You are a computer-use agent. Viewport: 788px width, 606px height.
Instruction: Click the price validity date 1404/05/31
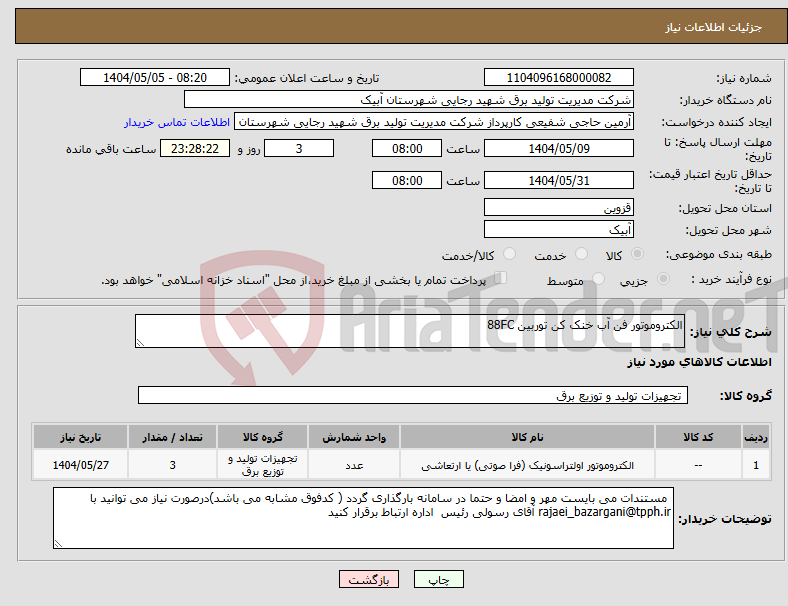click(x=559, y=180)
